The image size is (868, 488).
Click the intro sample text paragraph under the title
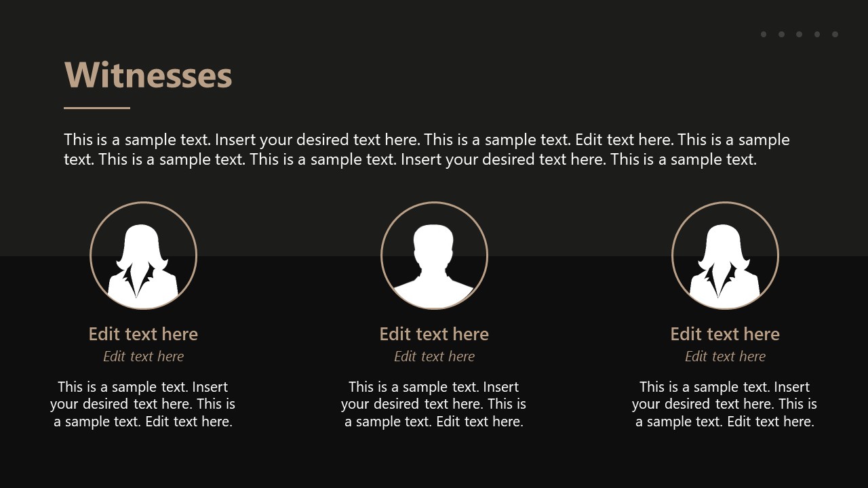pos(427,149)
